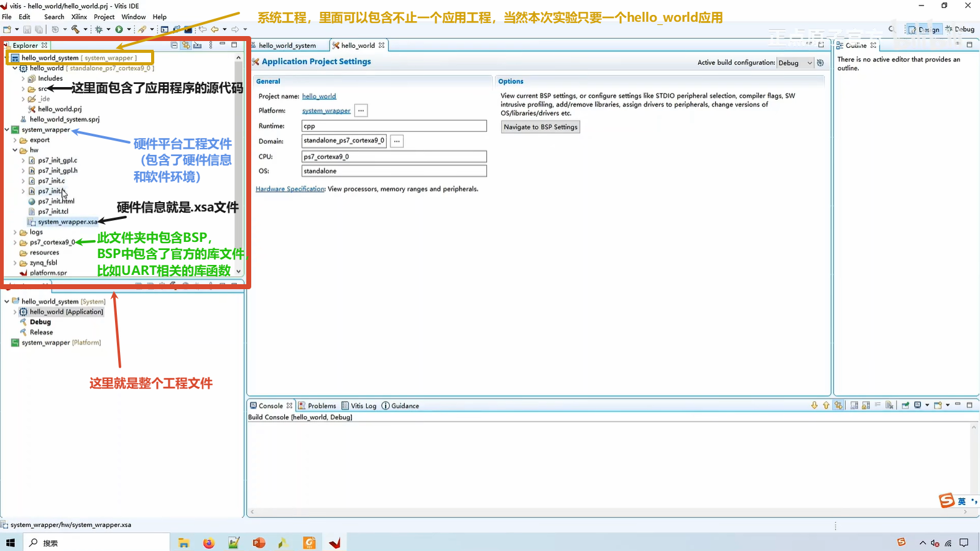The width and height of the screenshot is (980, 551).
Task: Expand the Includes folder node
Action: (x=23, y=78)
